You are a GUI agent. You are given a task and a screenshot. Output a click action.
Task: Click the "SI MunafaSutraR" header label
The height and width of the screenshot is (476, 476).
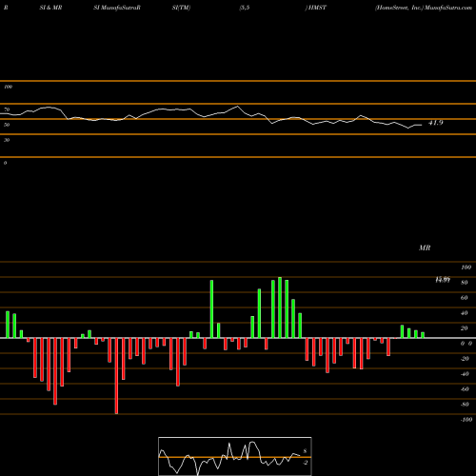click(x=117, y=8)
